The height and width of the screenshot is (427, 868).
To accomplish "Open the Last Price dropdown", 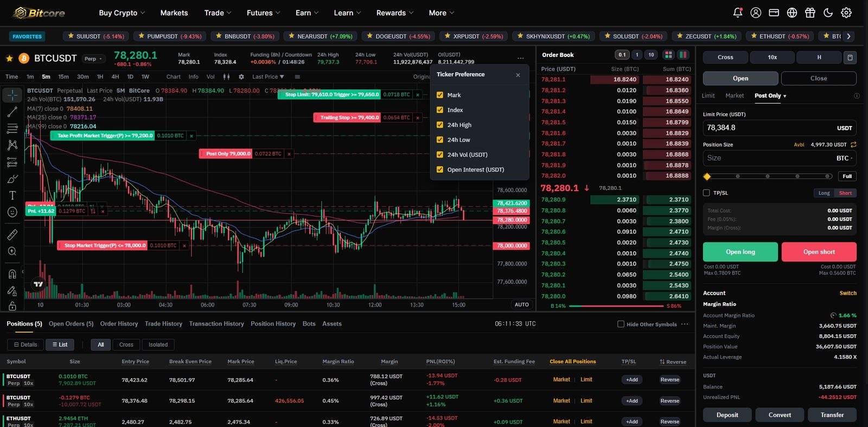I will (268, 77).
